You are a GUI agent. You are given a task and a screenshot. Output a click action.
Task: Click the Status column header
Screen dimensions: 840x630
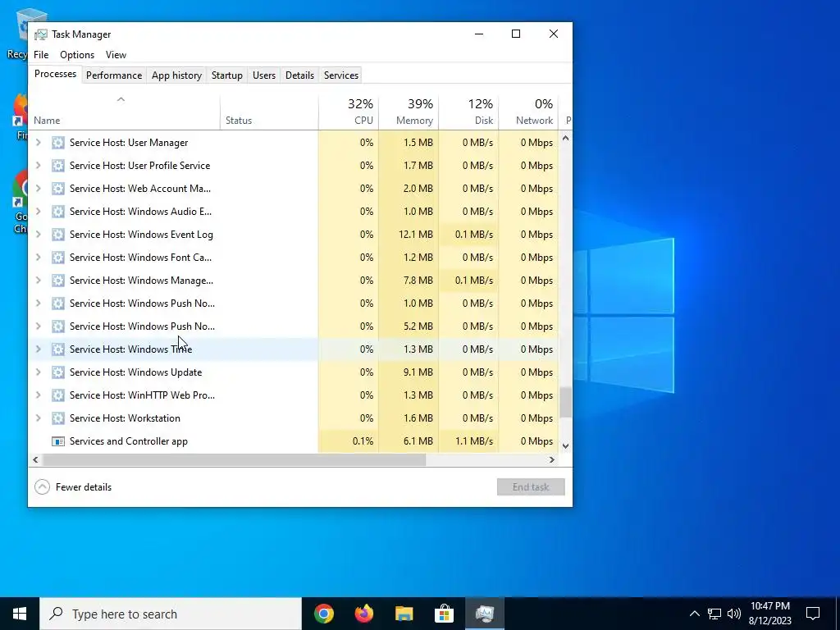(x=269, y=112)
